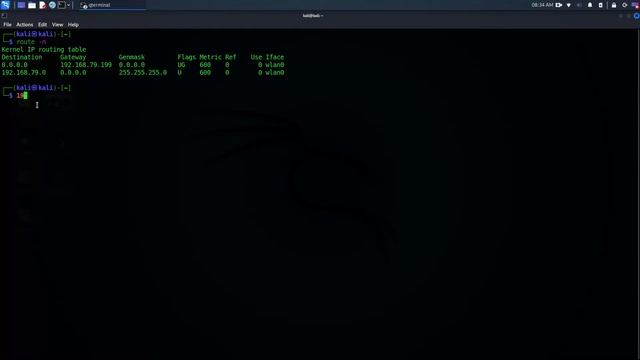640x360 pixels.
Task: Click the Iface column header
Action: [275, 57]
